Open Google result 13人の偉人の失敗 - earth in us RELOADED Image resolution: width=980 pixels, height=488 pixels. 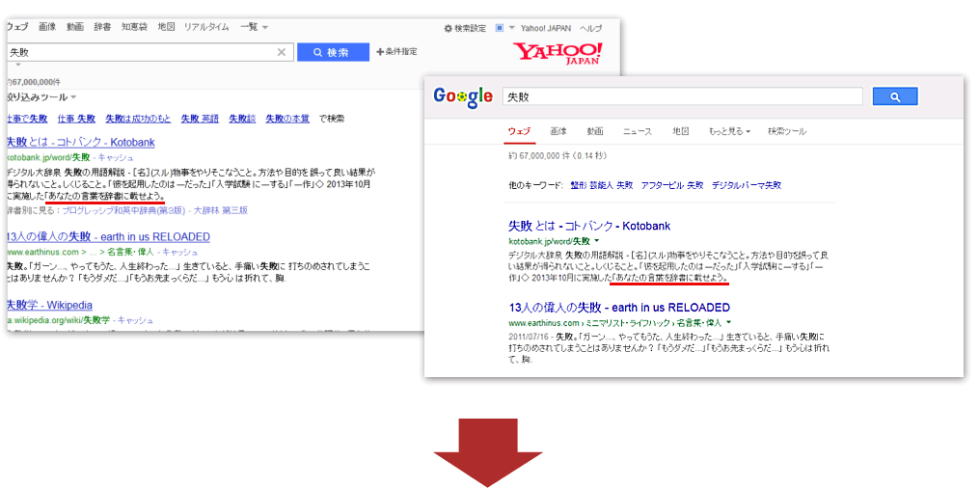click(619, 308)
